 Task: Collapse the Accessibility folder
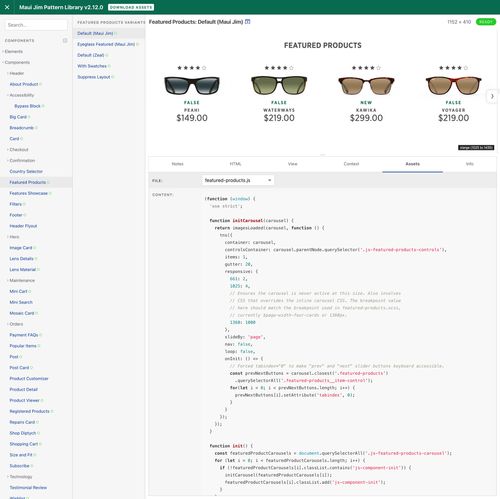21,95
